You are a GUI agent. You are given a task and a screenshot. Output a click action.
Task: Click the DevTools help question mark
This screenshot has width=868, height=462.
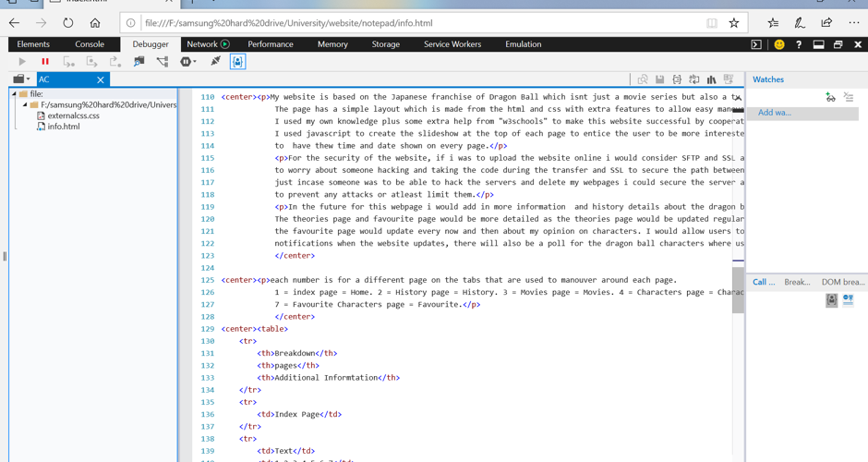click(x=799, y=45)
